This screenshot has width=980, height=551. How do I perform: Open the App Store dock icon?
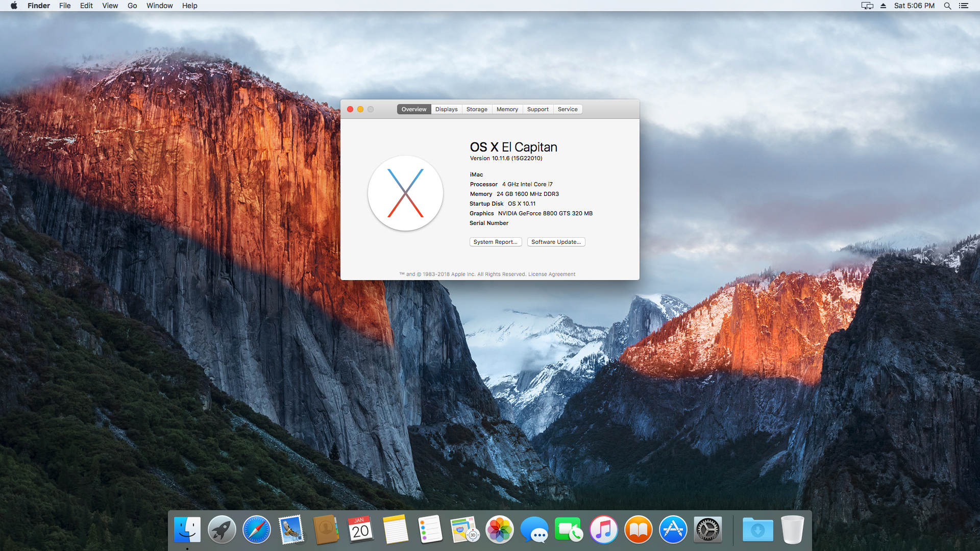[x=673, y=530]
